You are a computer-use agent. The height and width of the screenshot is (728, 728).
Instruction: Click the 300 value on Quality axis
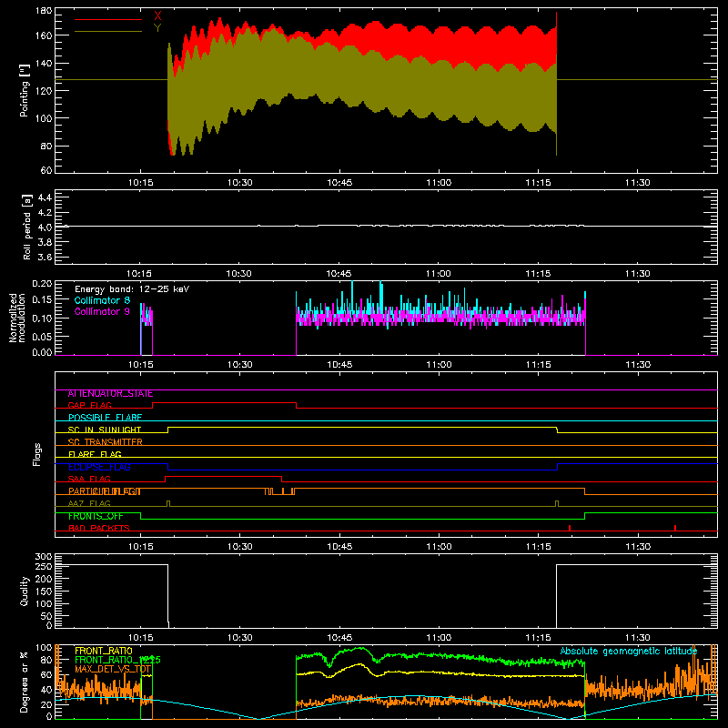tap(44, 557)
